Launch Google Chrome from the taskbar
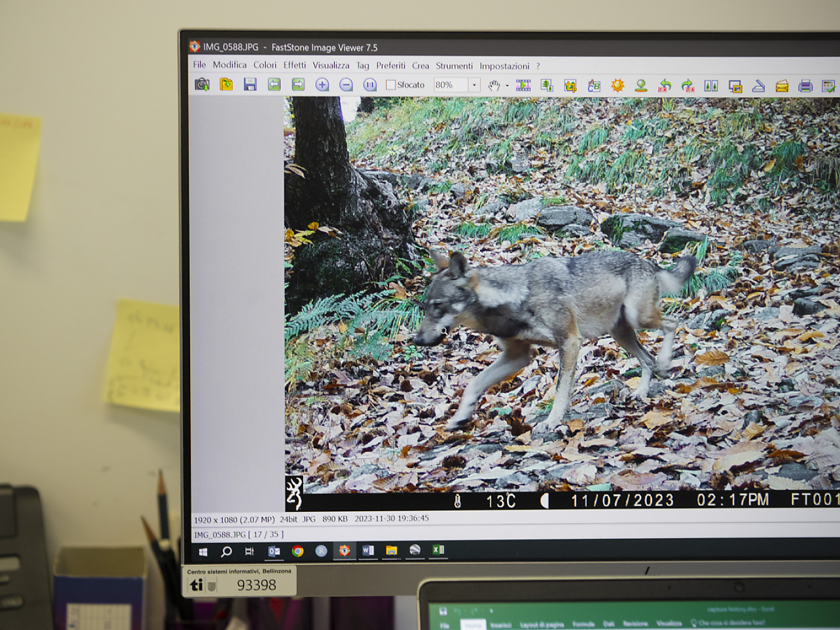The image size is (840, 630). 298,550
